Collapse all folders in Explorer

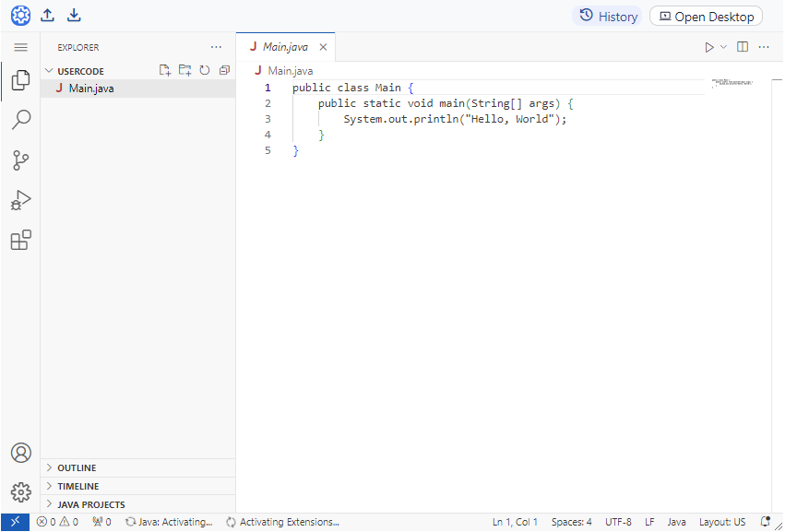[224, 70]
